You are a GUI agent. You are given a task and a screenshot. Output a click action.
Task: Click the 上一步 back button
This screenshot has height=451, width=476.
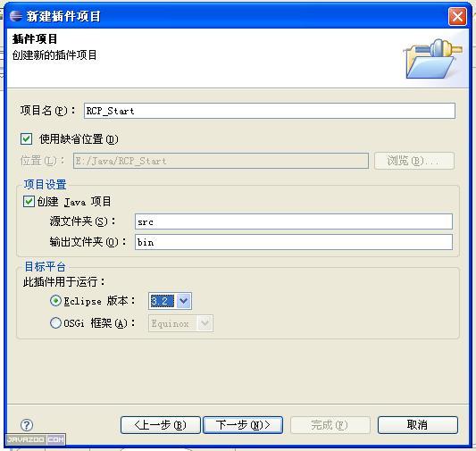161,425
